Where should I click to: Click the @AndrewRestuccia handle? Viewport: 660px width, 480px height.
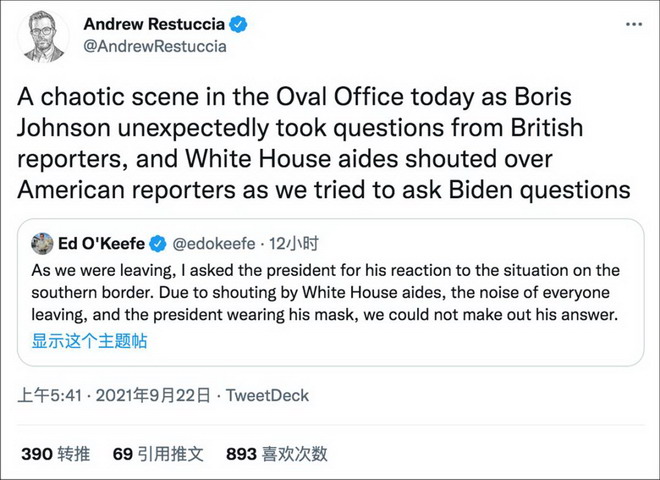click(x=155, y=46)
